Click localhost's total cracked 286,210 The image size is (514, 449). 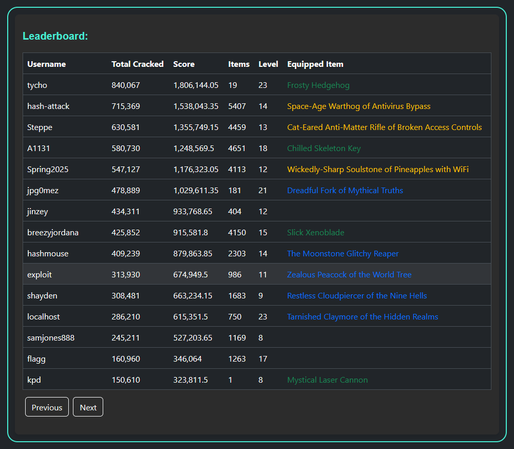[126, 317]
